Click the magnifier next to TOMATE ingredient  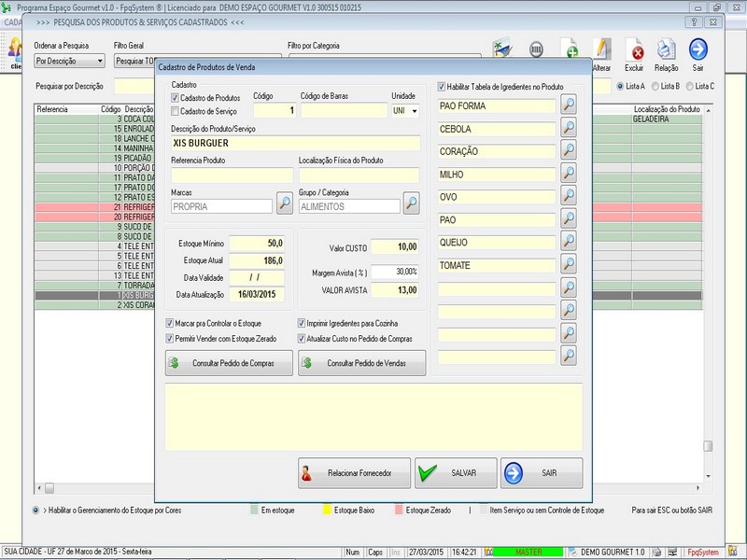[x=568, y=265]
